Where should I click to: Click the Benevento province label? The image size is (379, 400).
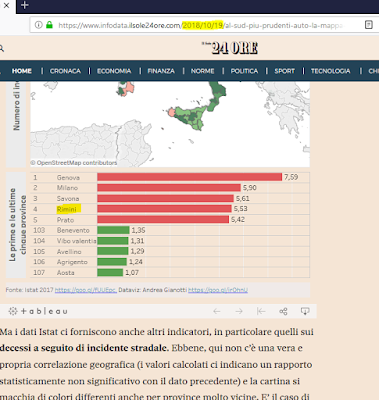click(x=73, y=230)
